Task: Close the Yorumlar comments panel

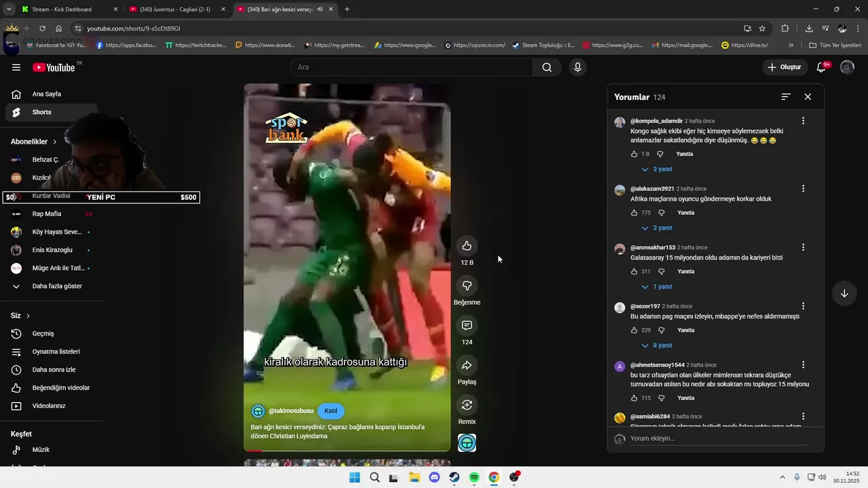Action: pos(808,97)
